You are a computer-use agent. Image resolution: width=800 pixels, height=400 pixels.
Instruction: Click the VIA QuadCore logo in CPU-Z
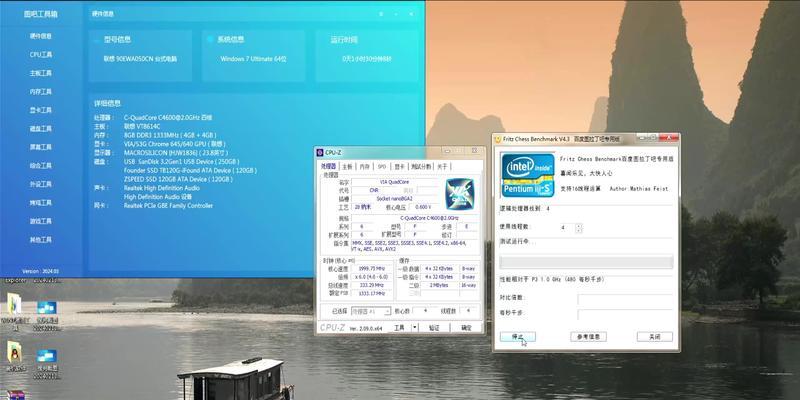click(460, 194)
